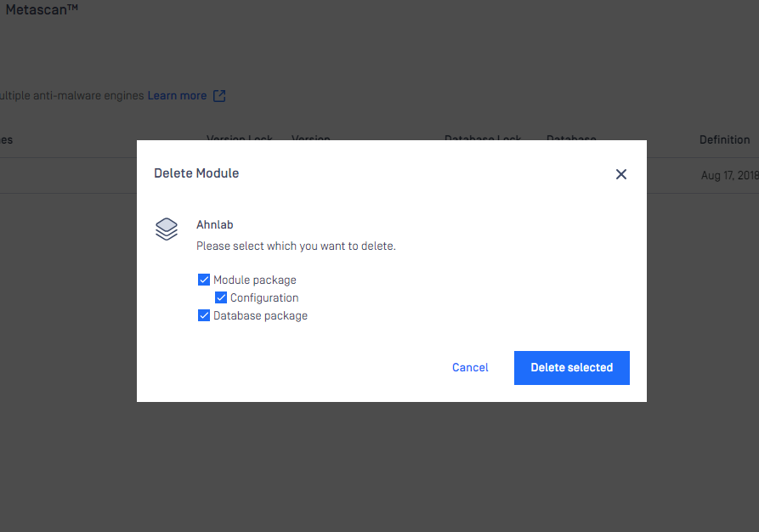Viewport: 759px width, 532px height.
Task: Click the 'Please select which you want to delete.' text
Action: point(297,246)
